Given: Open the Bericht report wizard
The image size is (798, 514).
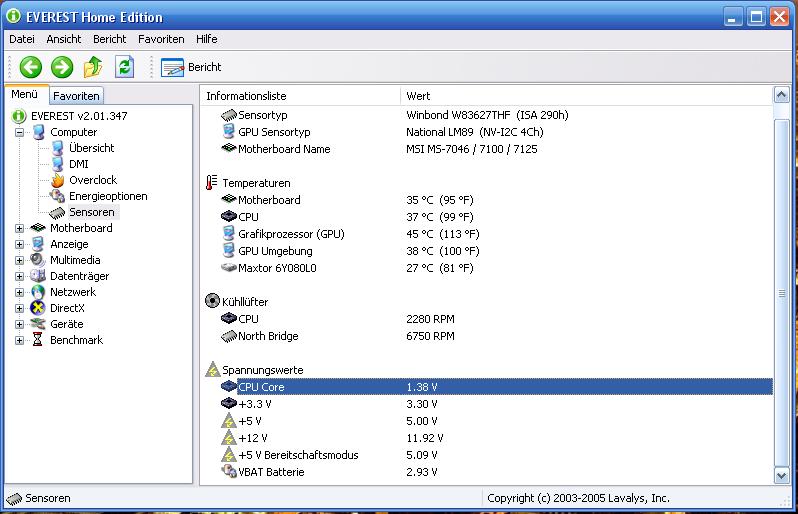Looking at the screenshot, I should pos(191,67).
